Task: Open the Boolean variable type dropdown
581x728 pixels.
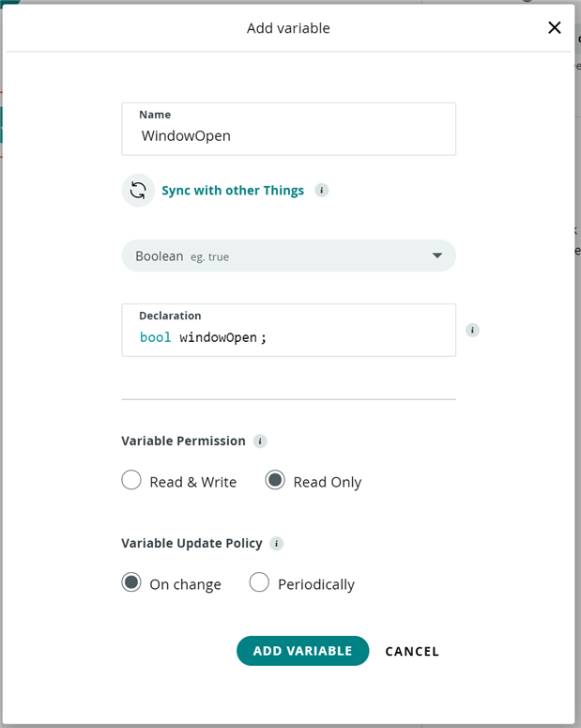Action: click(x=289, y=256)
